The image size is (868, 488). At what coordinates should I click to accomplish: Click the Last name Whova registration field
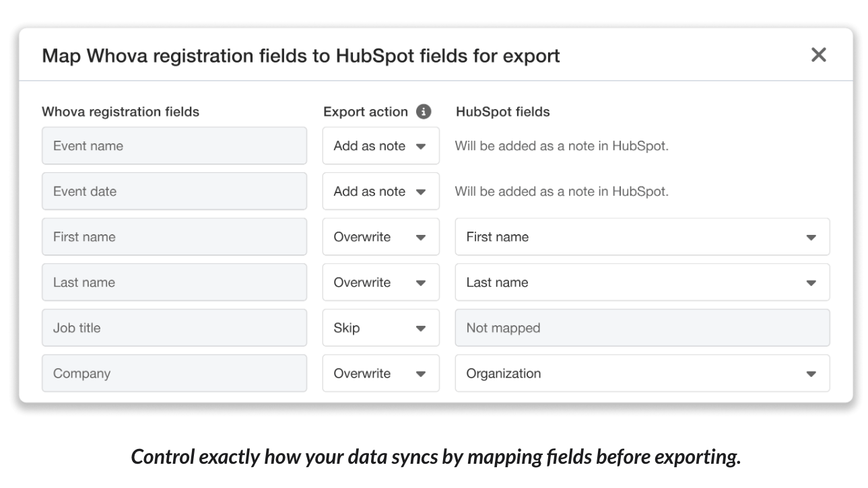click(174, 282)
